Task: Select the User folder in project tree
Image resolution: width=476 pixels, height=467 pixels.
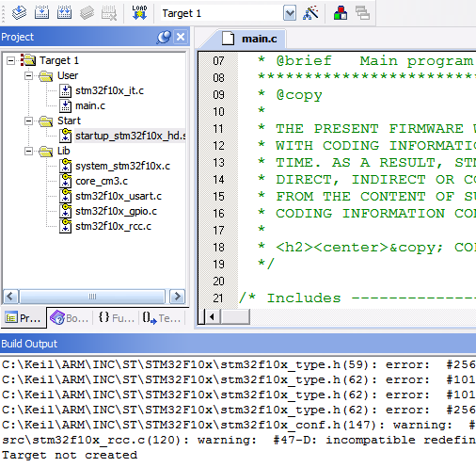Action: point(68,75)
